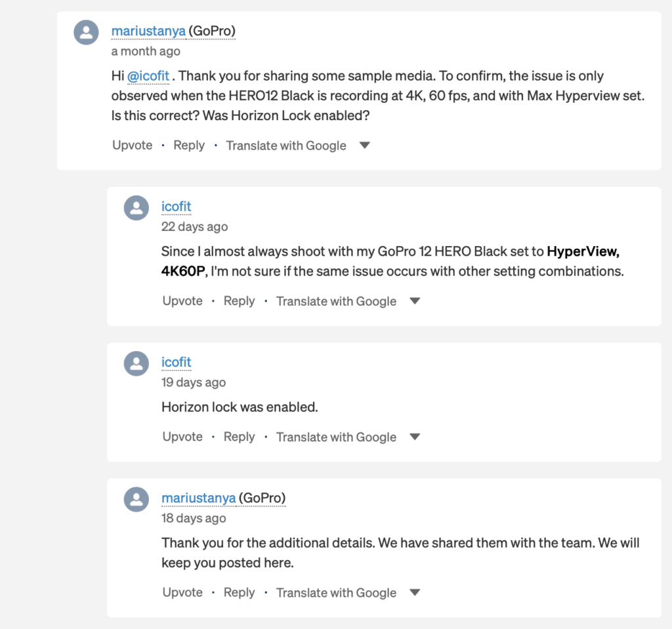
Task: Upvote the 'Thank you for the additional details' reply
Action: [x=182, y=592]
